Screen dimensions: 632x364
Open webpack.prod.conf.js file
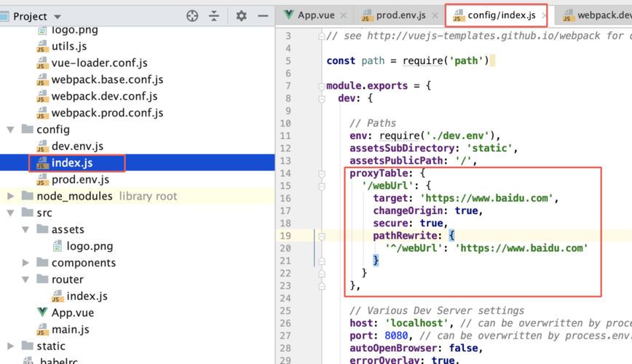(x=107, y=113)
